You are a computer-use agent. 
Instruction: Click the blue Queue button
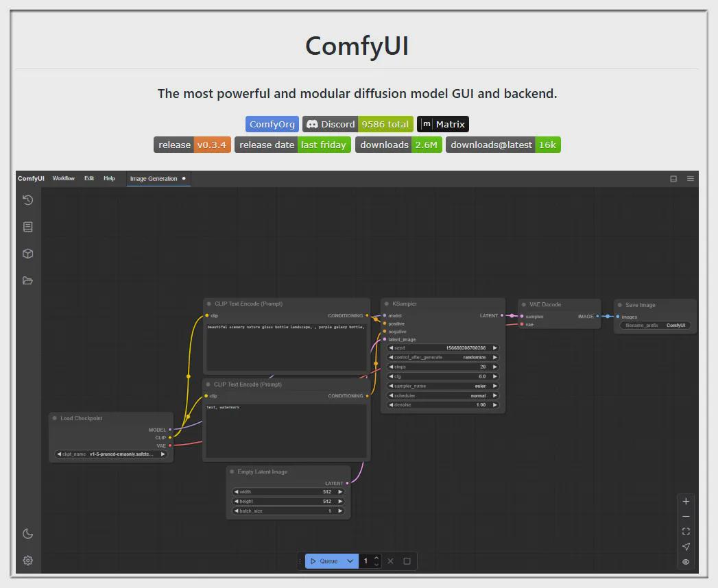pos(324,561)
